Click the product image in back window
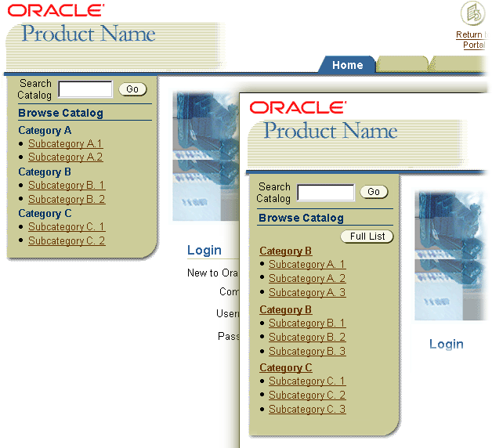Viewport: 492px width, 448px height. coord(206,156)
